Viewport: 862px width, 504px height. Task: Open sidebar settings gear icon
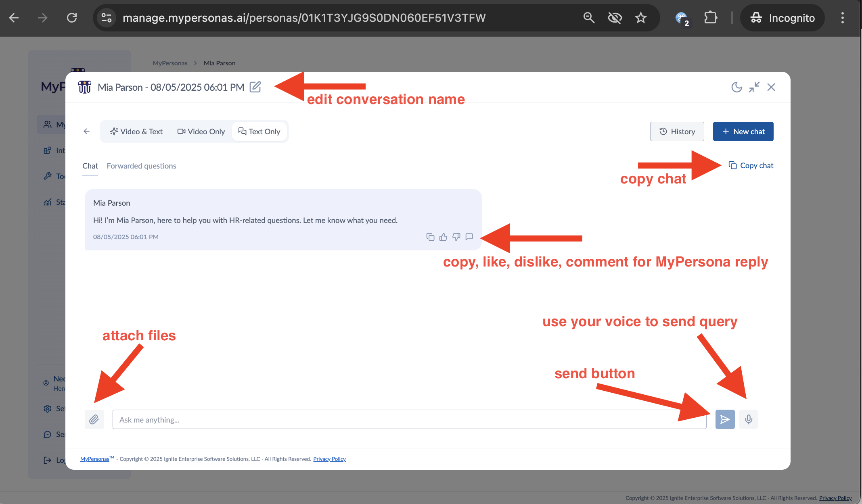pos(47,408)
